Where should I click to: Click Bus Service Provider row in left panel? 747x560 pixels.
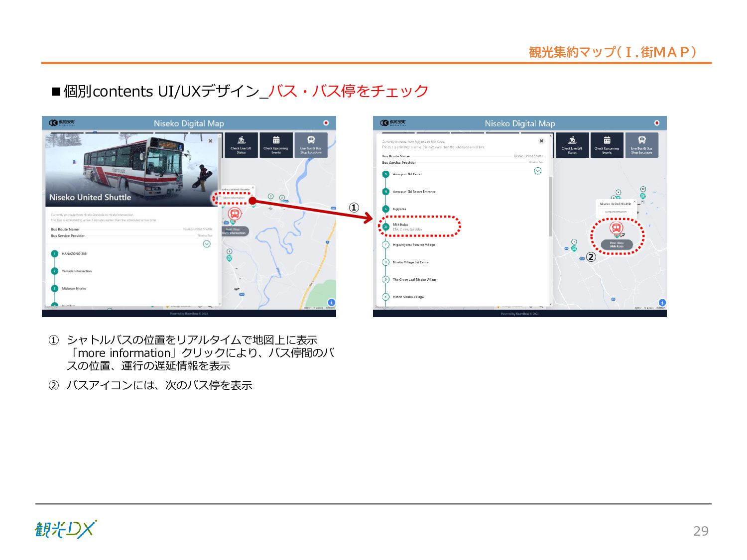(x=131, y=235)
